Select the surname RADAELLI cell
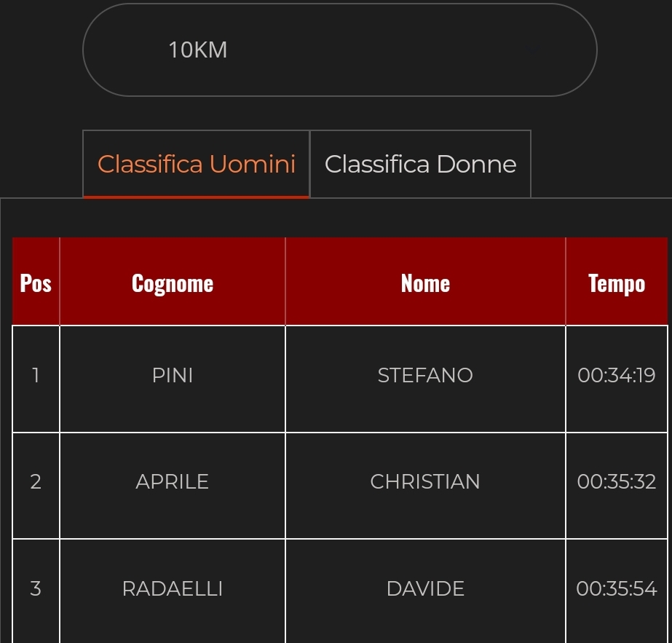Viewport: 672px width, 643px height. [173, 588]
